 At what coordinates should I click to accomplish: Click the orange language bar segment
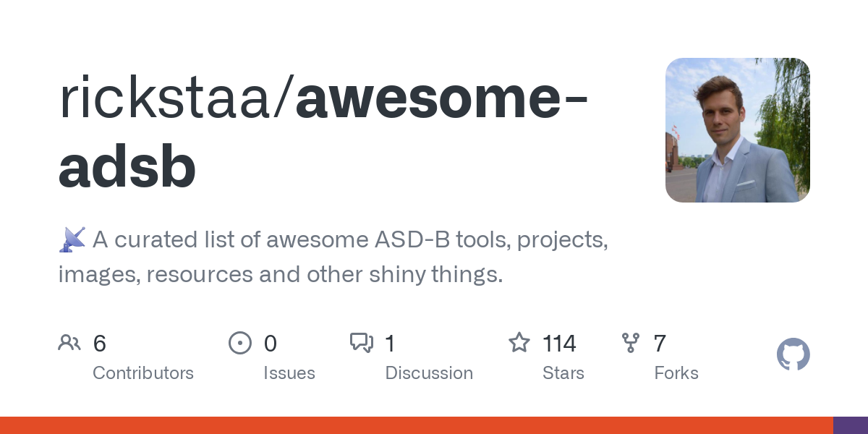click(416, 425)
